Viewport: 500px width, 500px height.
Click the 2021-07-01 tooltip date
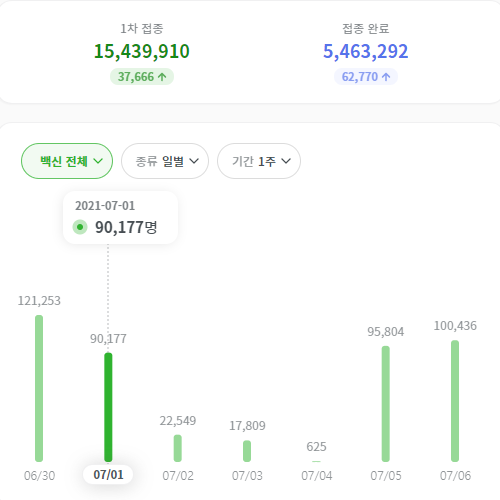(105, 206)
